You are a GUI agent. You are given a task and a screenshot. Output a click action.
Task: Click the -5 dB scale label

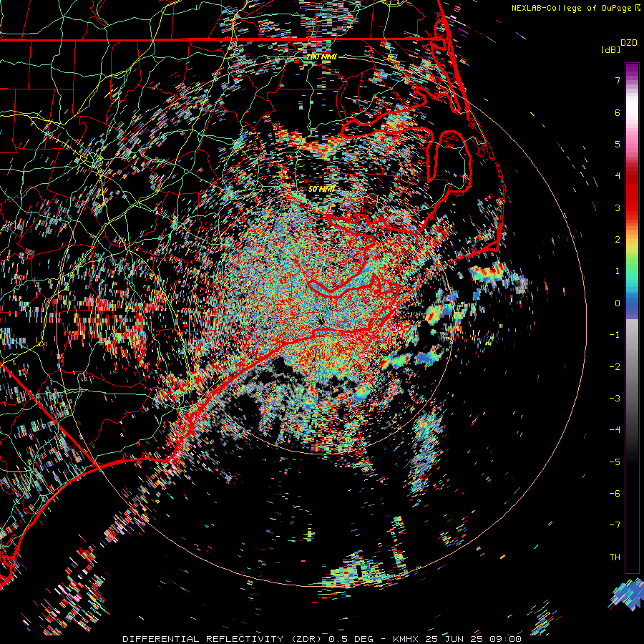point(615,462)
